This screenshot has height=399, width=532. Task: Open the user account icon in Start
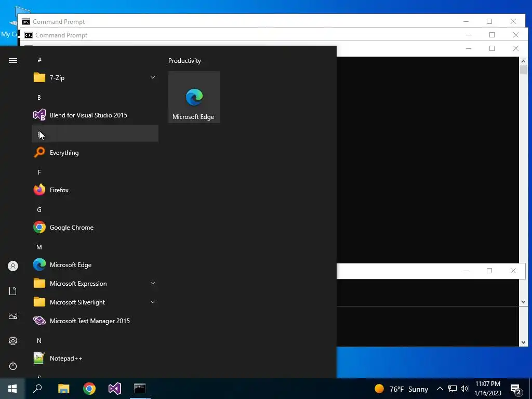click(x=13, y=266)
